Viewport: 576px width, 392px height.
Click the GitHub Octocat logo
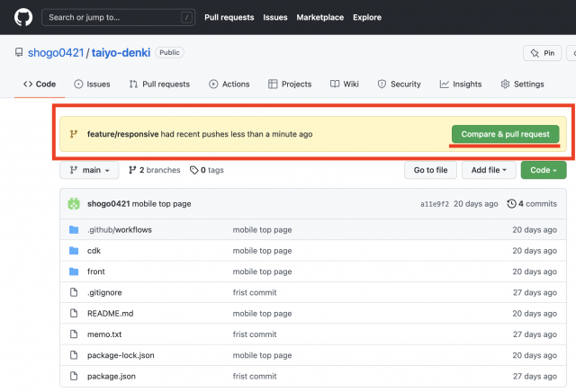pyautogui.click(x=23, y=17)
